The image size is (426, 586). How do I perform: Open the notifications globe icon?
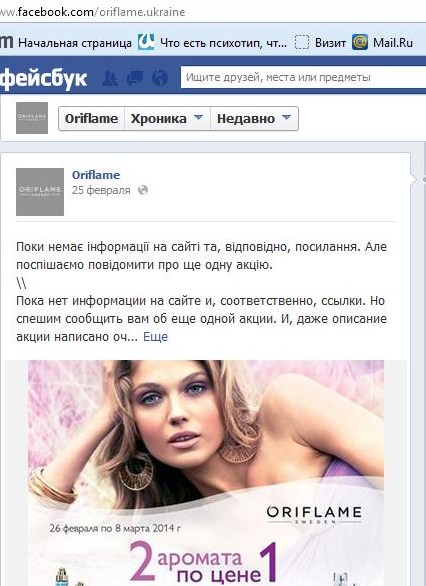click(160, 78)
